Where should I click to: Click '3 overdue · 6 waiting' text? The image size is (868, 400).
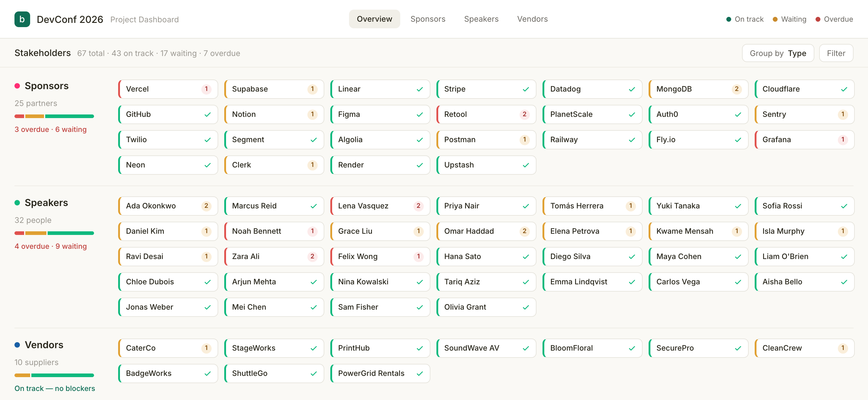click(51, 129)
